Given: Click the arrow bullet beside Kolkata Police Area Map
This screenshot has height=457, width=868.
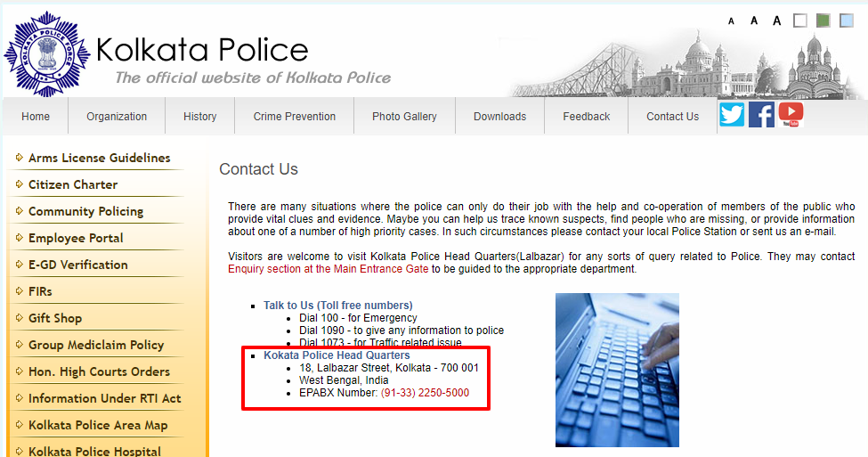Looking at the screenshot, I should point(20,424).
